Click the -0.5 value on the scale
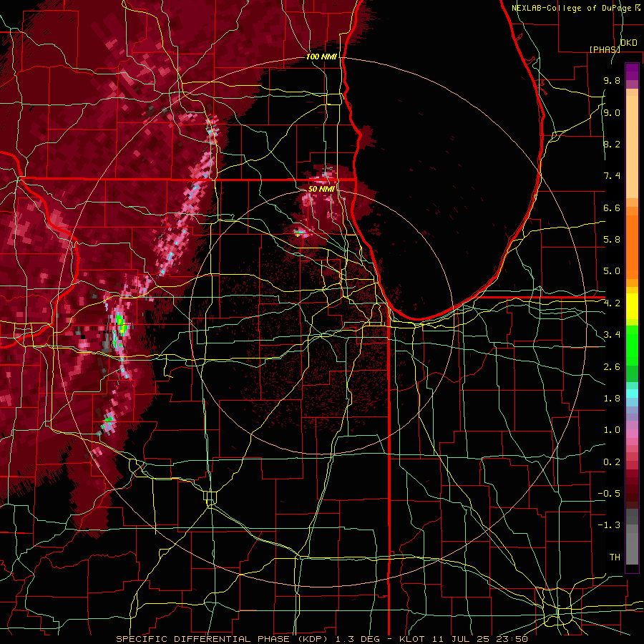Screen dimensions: 644x644 (609, 494)
